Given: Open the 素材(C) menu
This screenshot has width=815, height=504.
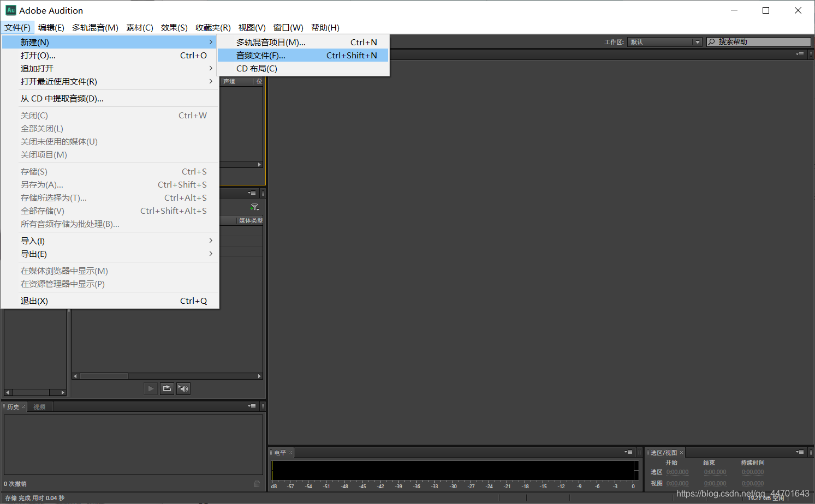Looking at the screenshot, I should (x=140, y=28).
